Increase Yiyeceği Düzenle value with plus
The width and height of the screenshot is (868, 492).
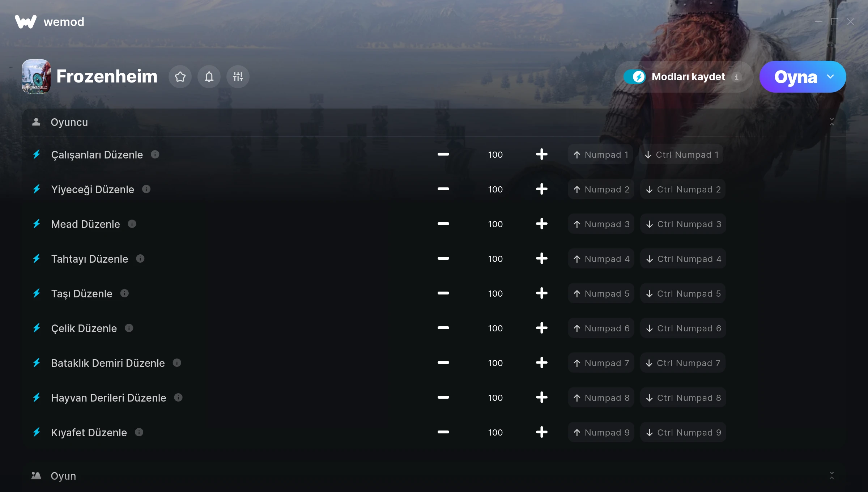tap(541, 189)
